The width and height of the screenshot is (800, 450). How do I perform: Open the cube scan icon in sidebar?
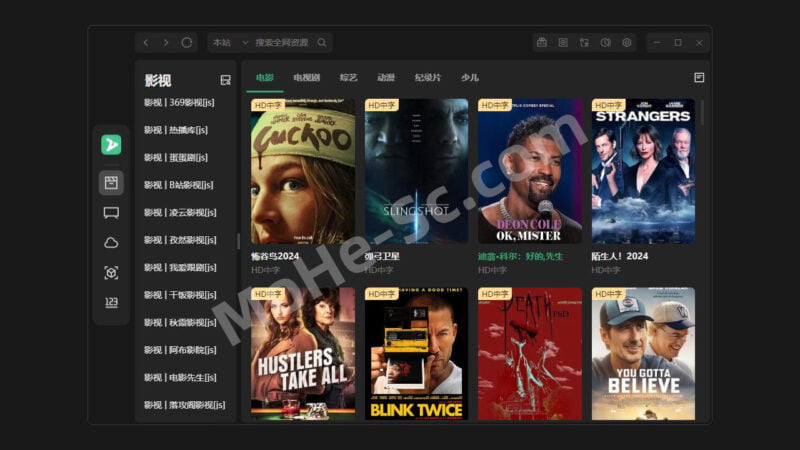[x=111, y=273]
